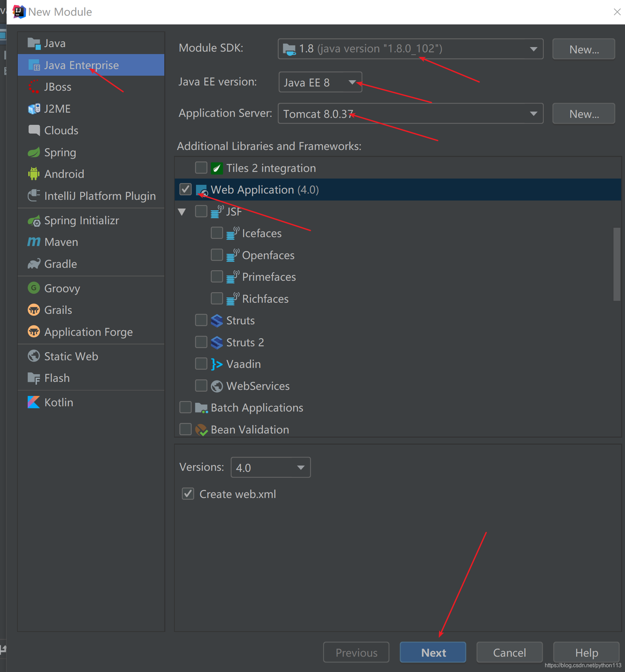Select the Openfaces row label

pyautogui.click(x=268, y=255)
